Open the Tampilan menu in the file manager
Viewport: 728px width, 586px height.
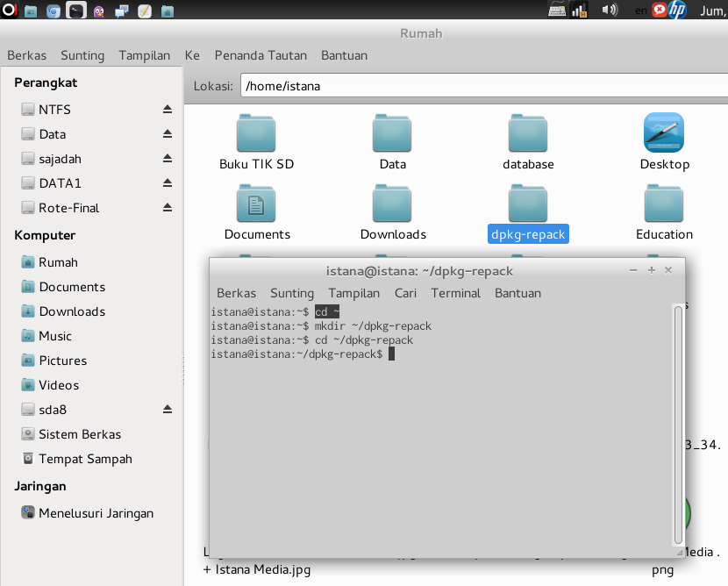click(144, 55)
